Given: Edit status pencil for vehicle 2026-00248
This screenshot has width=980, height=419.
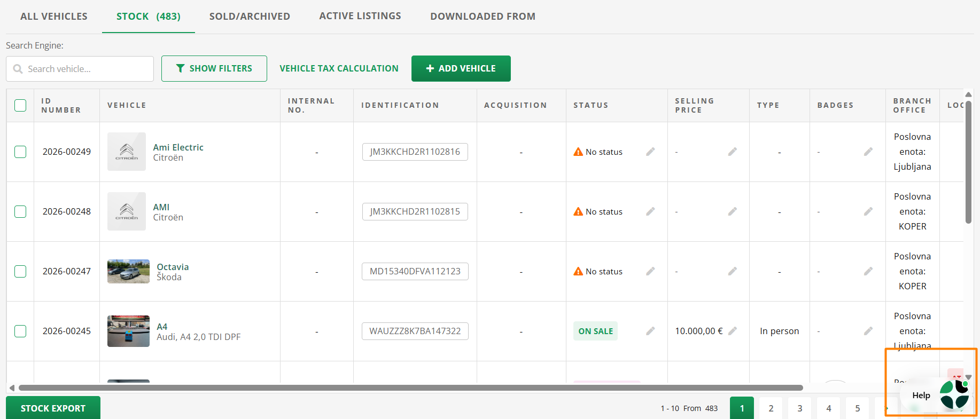Looking at the screenshot, I should [650, 211].
